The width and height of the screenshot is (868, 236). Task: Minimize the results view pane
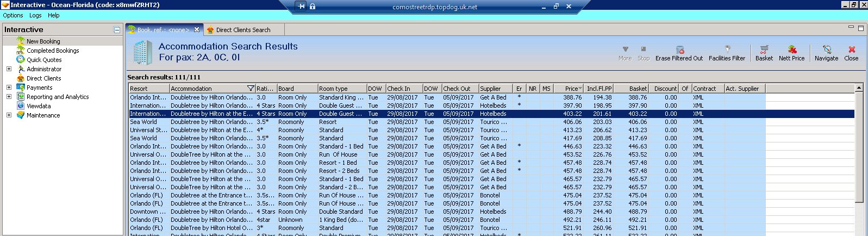click(851, 27)
